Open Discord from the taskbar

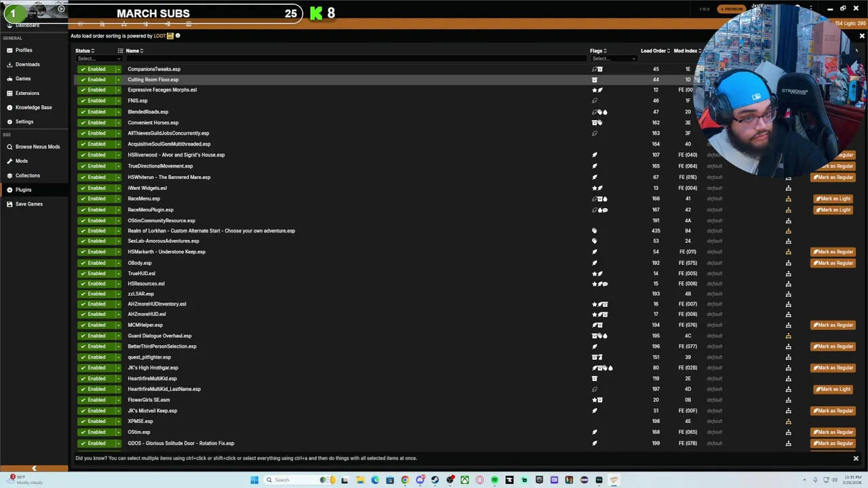(420, 480)
